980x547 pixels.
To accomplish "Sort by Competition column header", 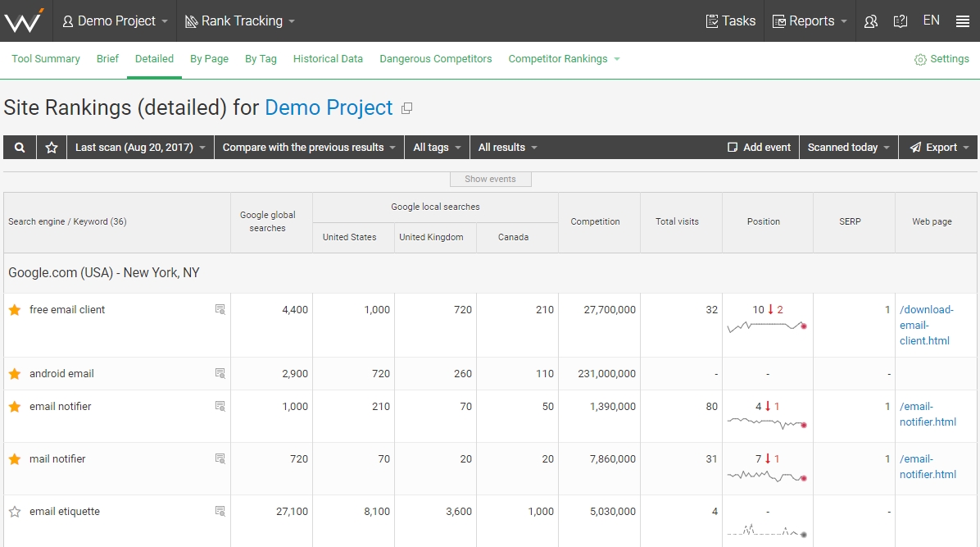I will tap(599, 222).
